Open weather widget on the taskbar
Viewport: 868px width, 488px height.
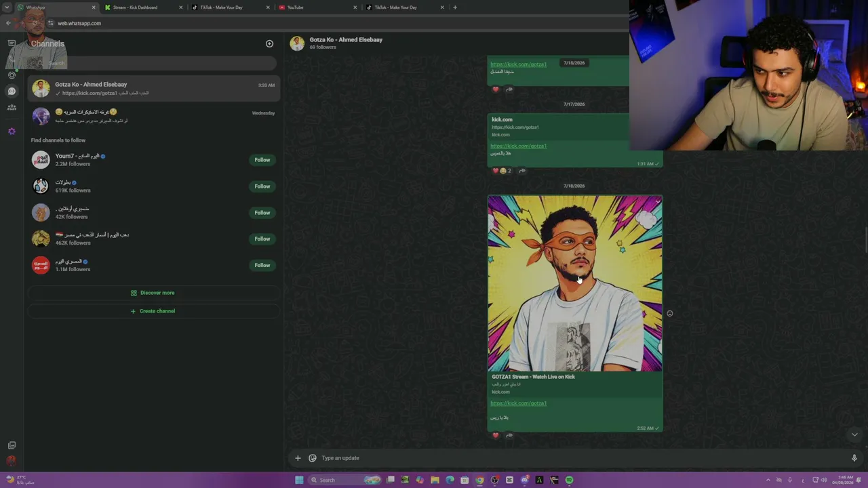20,480
